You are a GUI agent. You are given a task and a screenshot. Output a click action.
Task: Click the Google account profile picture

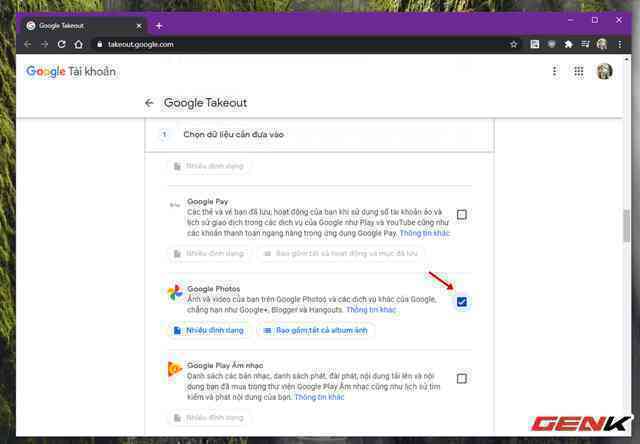click(x=604, y=71)
